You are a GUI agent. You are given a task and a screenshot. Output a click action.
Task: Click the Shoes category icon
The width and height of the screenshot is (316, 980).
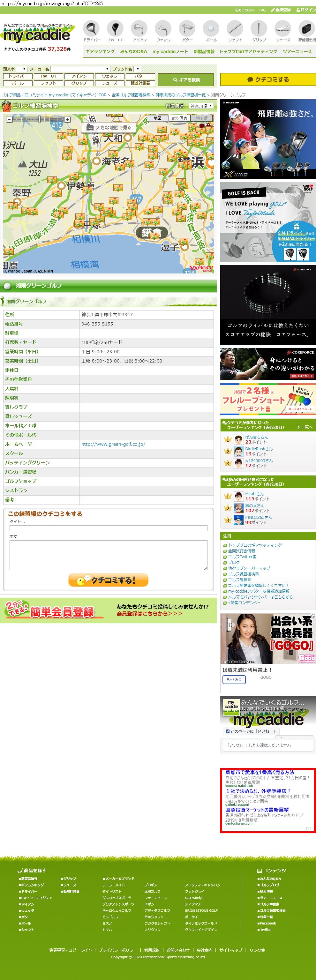[283, 28]
